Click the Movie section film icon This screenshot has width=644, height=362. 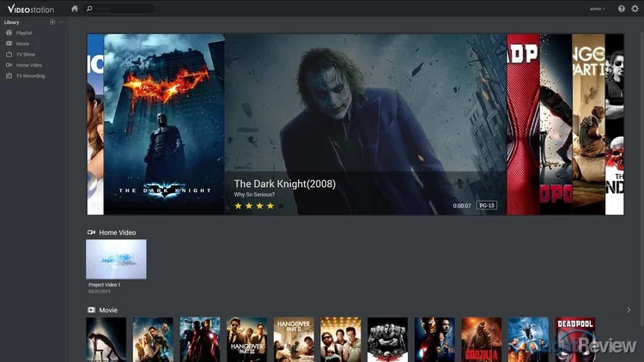91,310
